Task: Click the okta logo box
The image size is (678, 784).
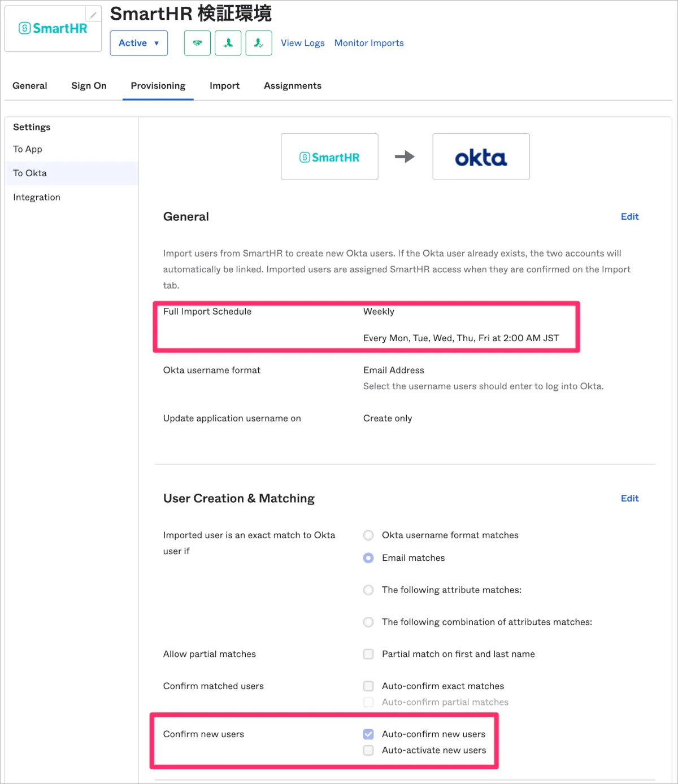Action: coord(481,157)
